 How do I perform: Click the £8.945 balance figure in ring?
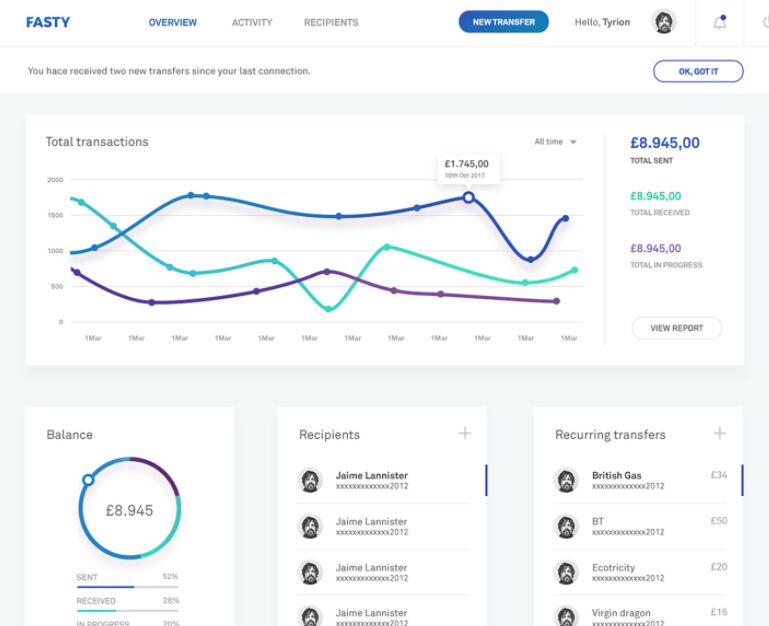[129, 510]
